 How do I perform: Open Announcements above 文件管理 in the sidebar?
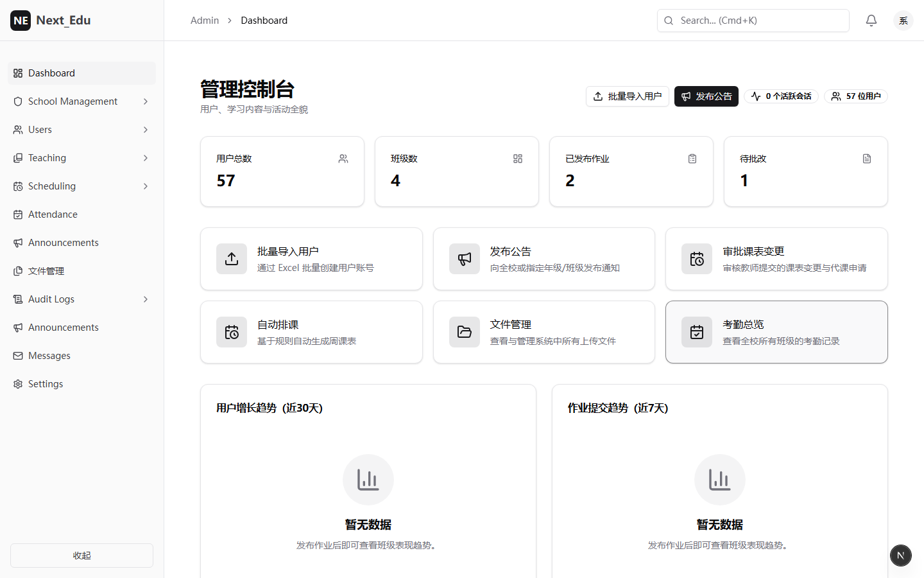pos(81,243)
